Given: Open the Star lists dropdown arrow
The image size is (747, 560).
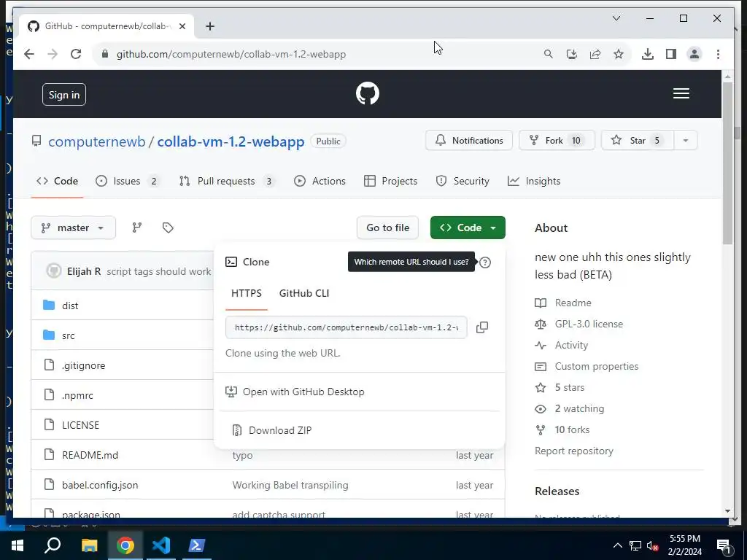Looking at the screenshot, I should click(x=686, y=141).
